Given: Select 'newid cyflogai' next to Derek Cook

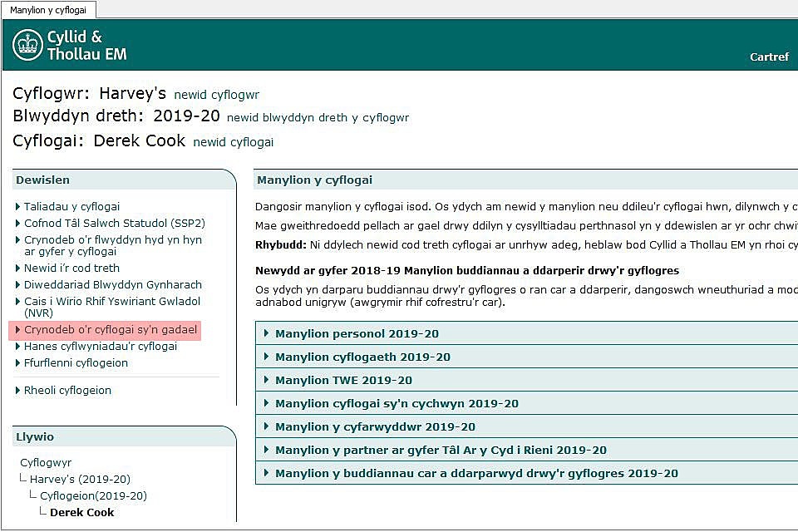Looking at the screenshot, I should 233,142.
